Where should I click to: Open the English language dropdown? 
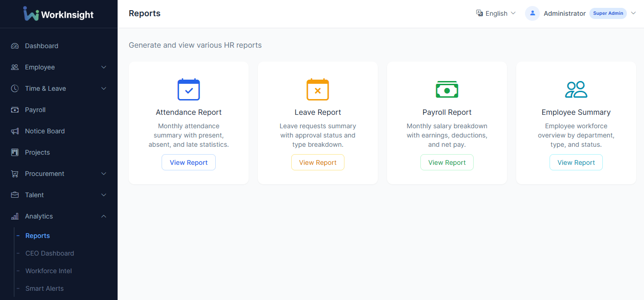pos(496,13)
